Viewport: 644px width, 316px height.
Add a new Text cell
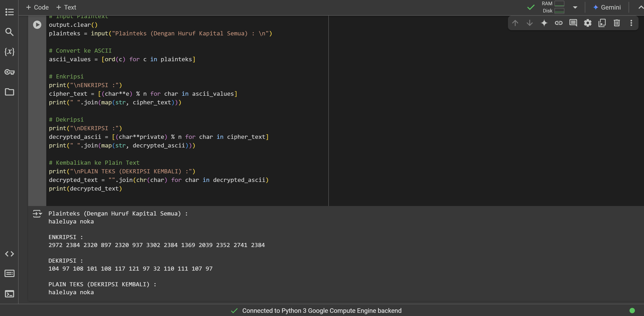click(x=66, y=7)
